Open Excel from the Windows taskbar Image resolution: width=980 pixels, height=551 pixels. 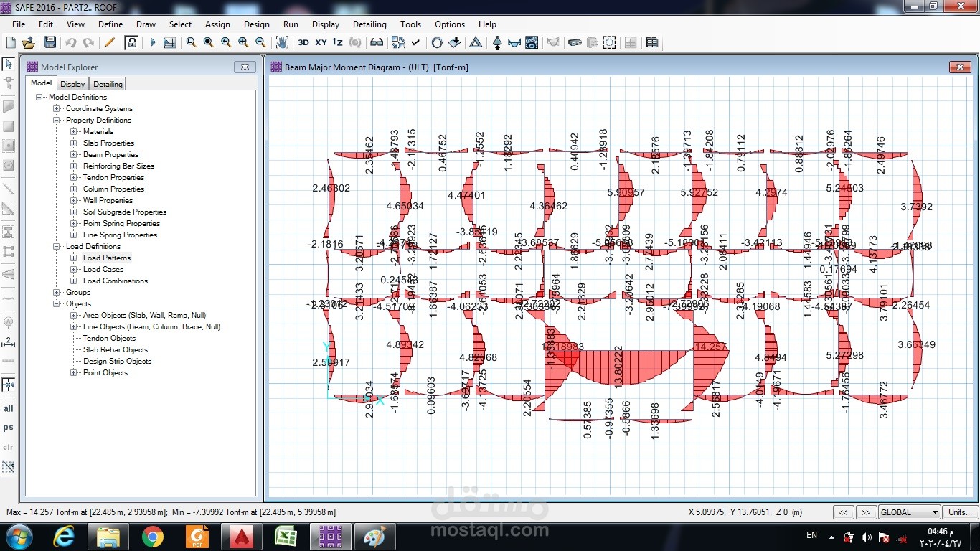[x=286, y=537]
